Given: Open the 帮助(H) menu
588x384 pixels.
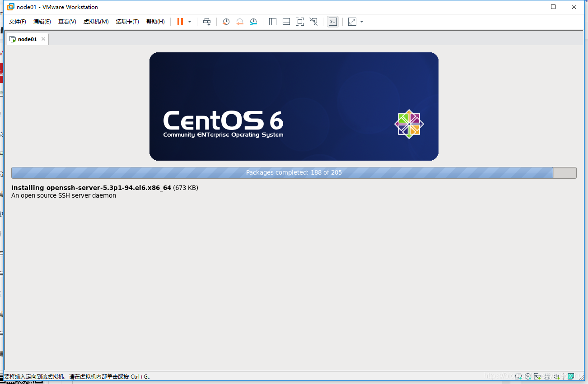Looking at the screenshot, I should tap(155, 22).
